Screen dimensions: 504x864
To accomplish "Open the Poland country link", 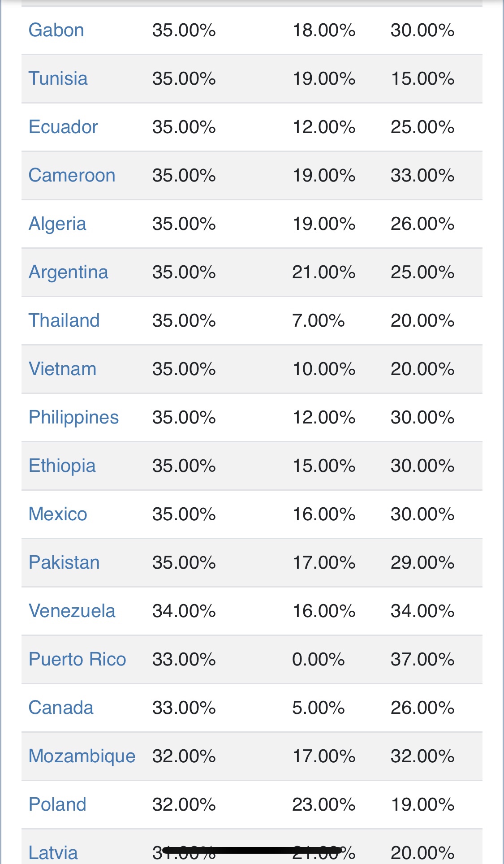I will point(57,804).
